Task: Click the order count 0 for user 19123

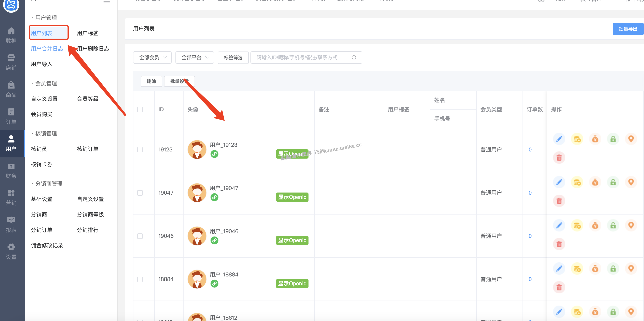Action: [530, 150]
